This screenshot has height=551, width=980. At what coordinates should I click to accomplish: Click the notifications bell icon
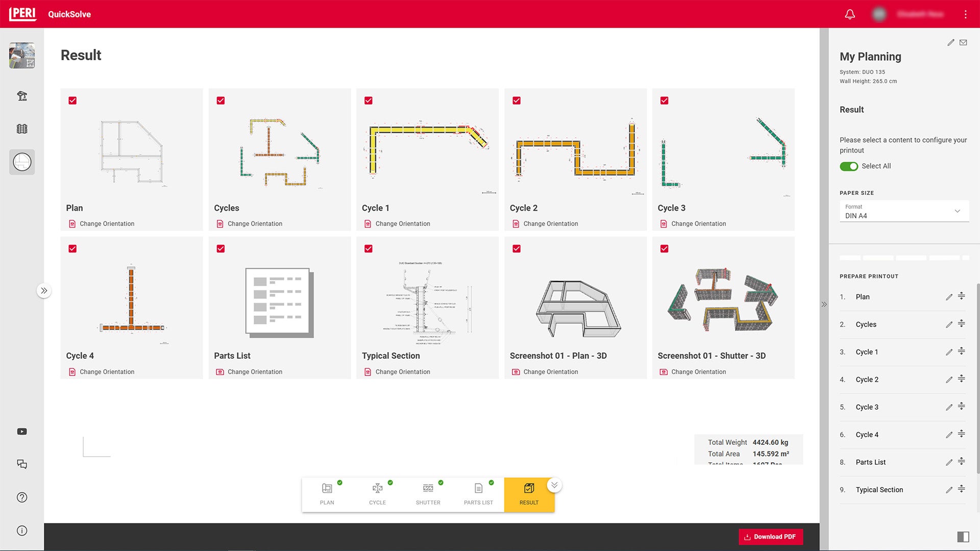click(x=850, y=14)
